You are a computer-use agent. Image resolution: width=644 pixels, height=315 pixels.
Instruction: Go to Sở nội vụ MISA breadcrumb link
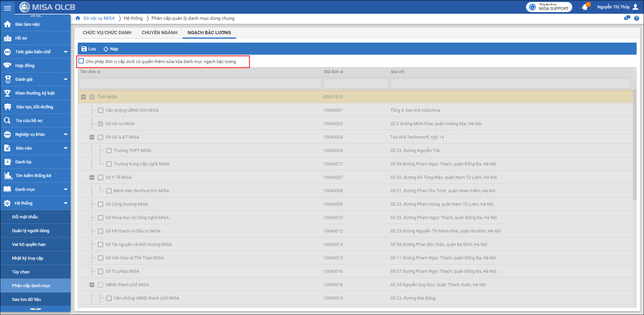pyautogui.click(x=99, y=18)
